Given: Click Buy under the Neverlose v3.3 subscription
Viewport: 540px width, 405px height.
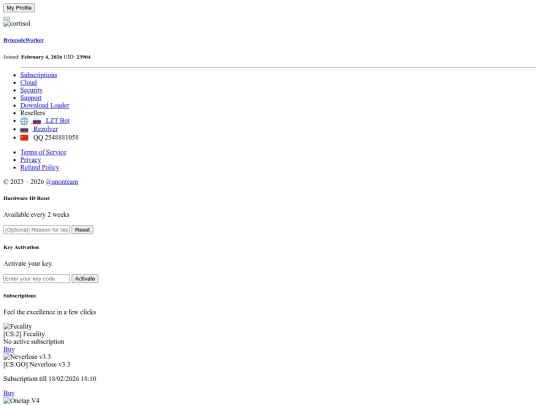Looking at the screenshot, I should pos(9,393).
